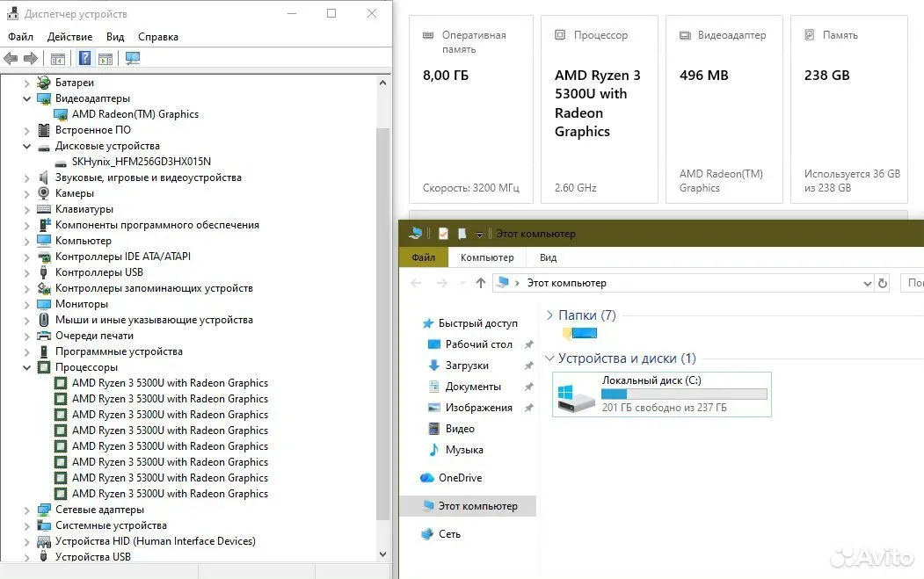Screen dimensions: 924x579
Task: Select Компоненты программного обеспечения entry
Action: 156,225
